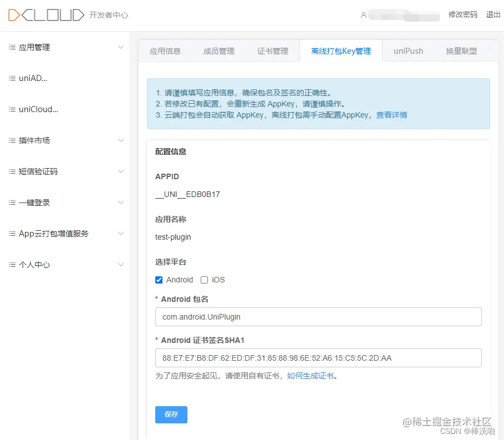504x440 pixels.
Task: Click list icon beside 短信验证码
Action: [12, 171]
